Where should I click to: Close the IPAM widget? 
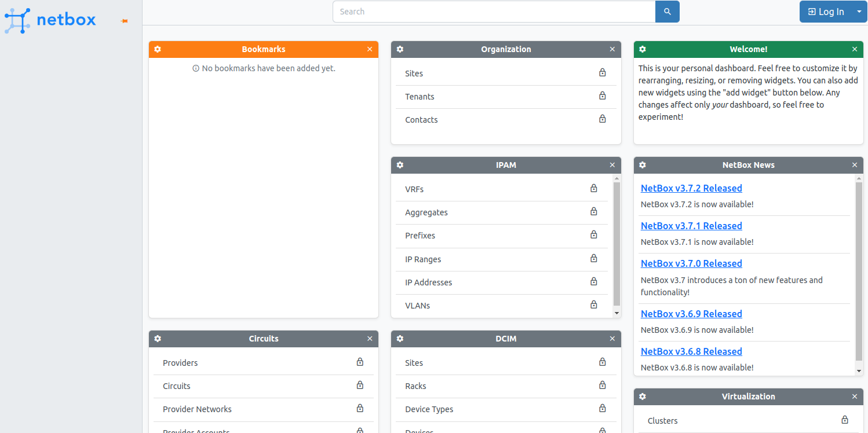612,165
